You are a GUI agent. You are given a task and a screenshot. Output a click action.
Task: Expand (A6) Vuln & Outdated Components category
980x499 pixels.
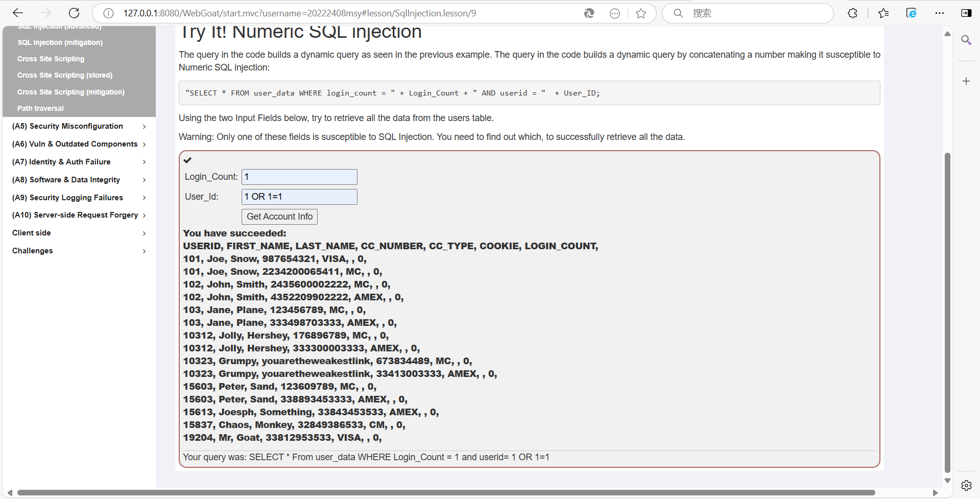[x=79, y=144]
